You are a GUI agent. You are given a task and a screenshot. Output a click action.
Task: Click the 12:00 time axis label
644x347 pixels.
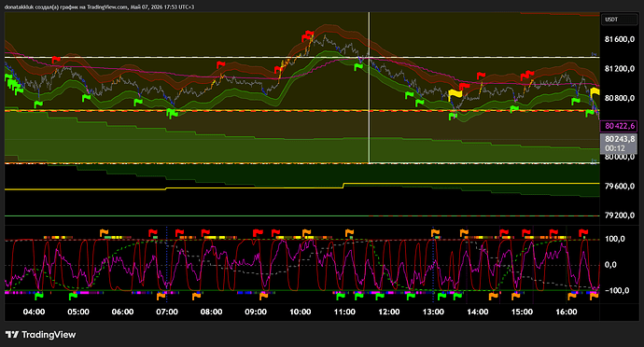pos(389,312)
